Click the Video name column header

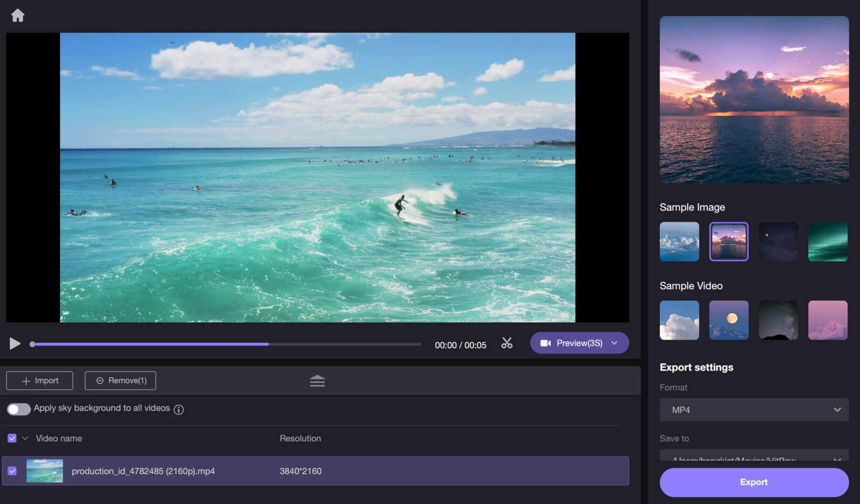[x=59, y=438]
